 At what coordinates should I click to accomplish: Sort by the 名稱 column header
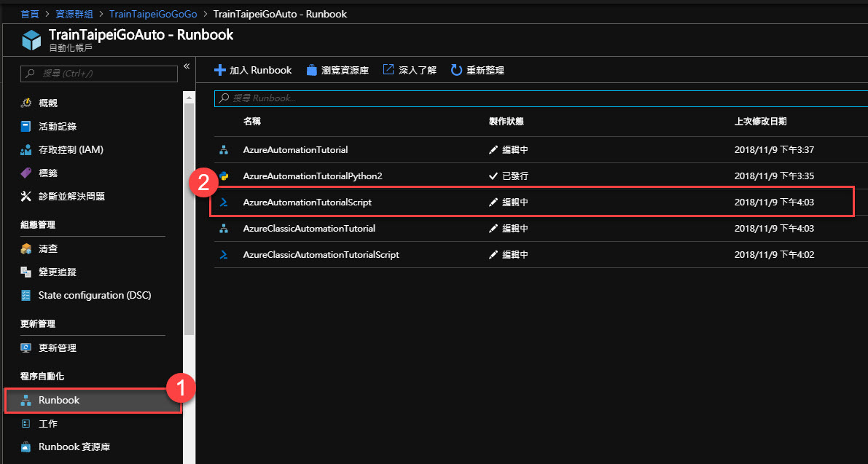[252, 121]
